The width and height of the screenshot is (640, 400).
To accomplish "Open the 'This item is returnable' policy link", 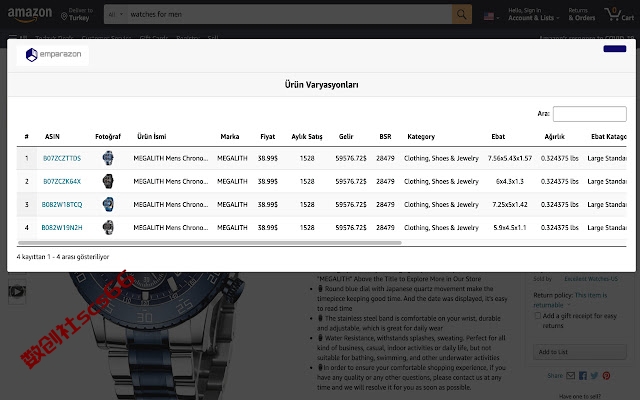I will (570, 300).
